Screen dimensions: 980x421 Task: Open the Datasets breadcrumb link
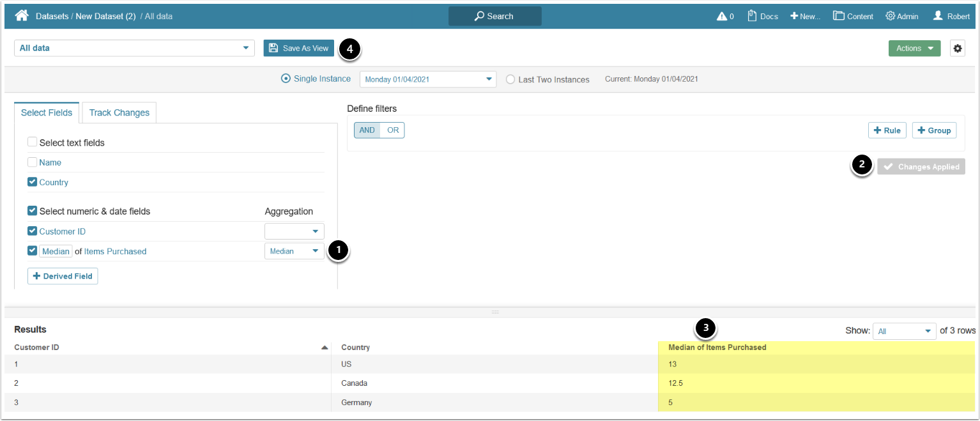(x=52, y=16)
